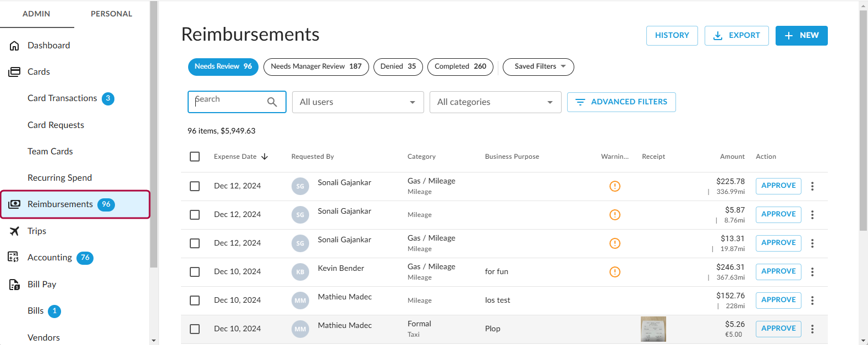Open more options for $13.31 row
The image size is (868, 345).
812,243
